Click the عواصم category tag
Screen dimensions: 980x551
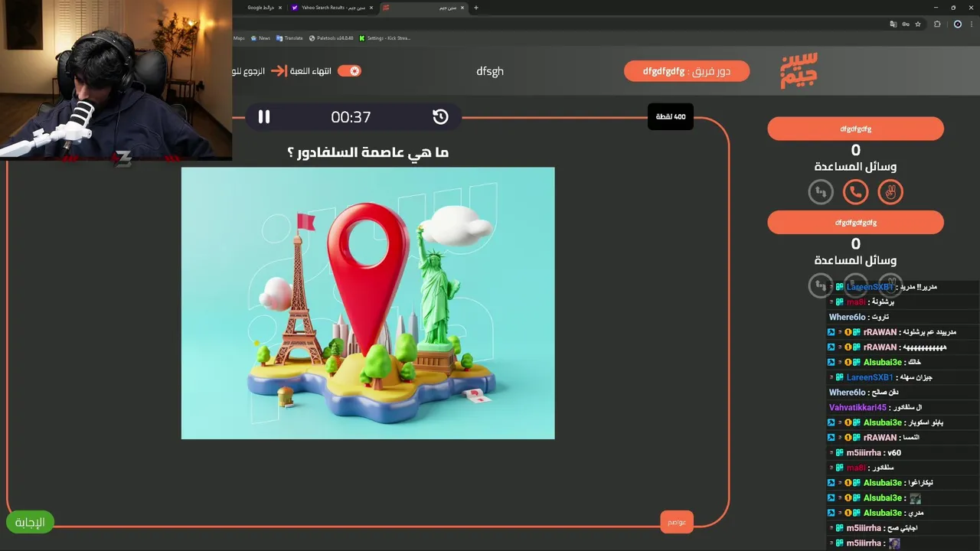[x=677, y=522]
